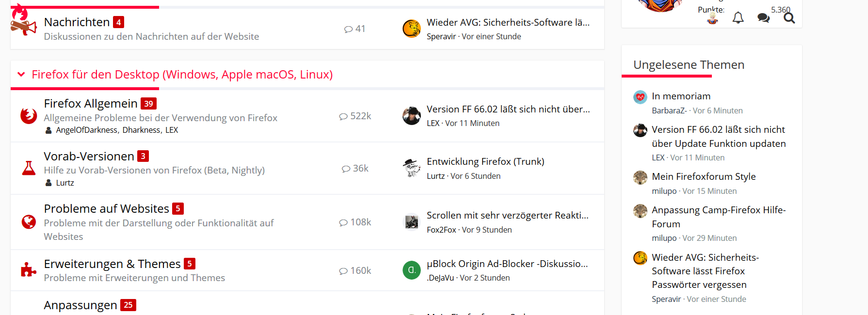Screen dimensions: 868x315
Task: Open unread topic Mein Firefoxforum Style
Action: [x=704, y=176]
